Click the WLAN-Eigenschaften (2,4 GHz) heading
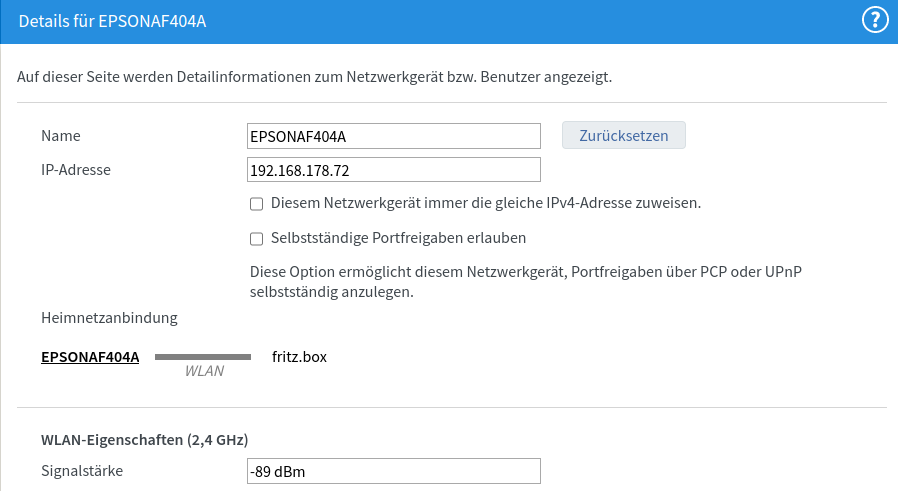 144,440
